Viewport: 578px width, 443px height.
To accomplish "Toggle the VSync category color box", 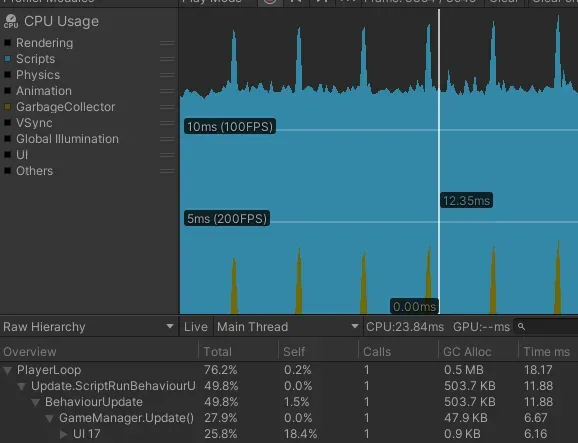I will 7,123.
